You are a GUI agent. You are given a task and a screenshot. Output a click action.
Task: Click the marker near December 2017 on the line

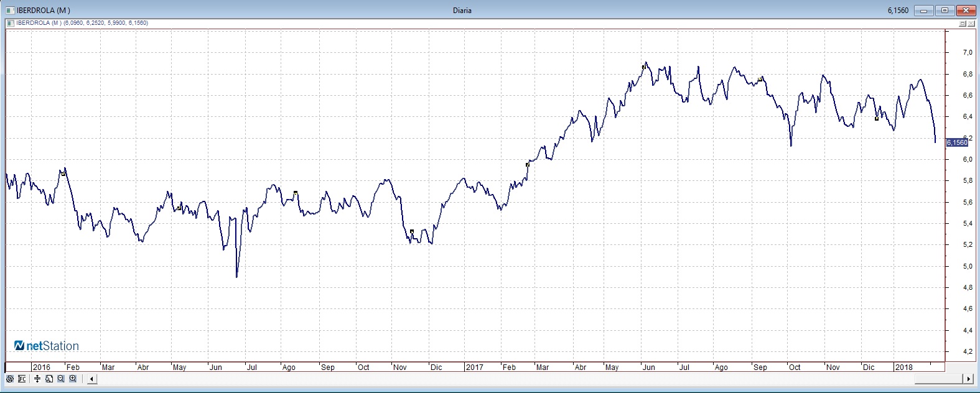[x=877, y=118]
